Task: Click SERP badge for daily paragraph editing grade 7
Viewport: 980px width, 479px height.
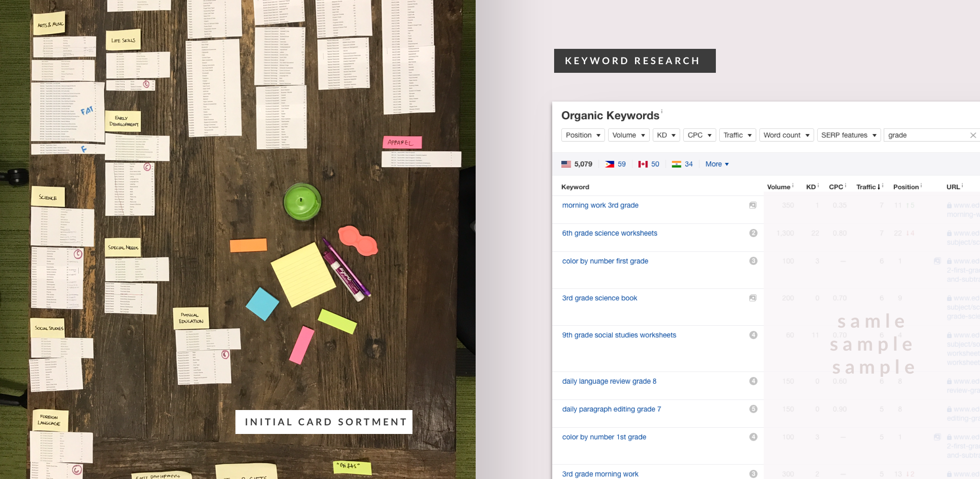Action: 753,409
